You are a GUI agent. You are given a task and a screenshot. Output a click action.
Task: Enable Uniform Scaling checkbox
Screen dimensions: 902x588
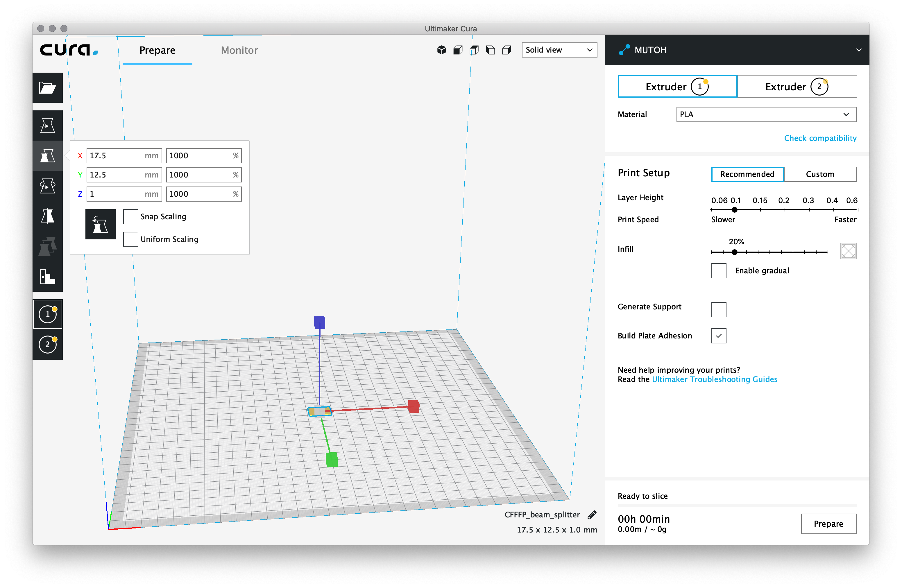(130, 239)
